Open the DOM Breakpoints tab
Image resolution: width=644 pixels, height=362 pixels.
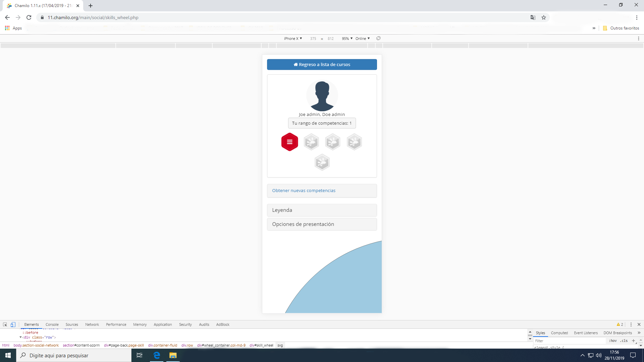pos(618,333)
